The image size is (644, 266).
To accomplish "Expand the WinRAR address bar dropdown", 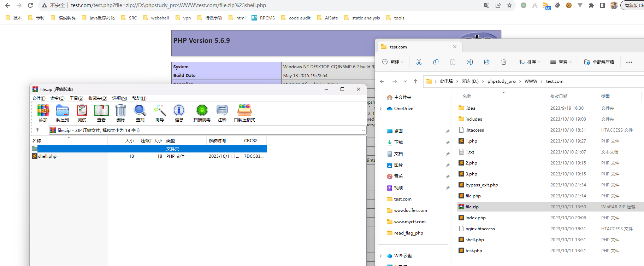I will (363, 130).
